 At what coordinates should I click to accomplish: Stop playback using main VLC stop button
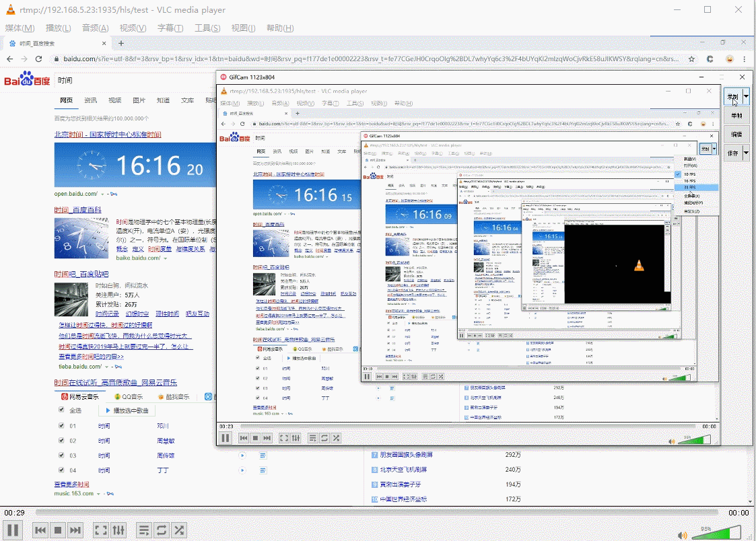click(58, 530)
